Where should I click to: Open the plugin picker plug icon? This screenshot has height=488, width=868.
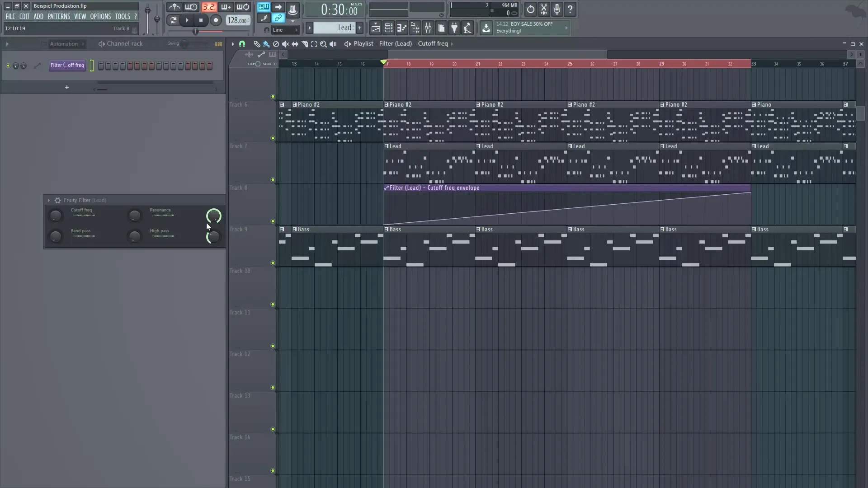pos(454,28)
